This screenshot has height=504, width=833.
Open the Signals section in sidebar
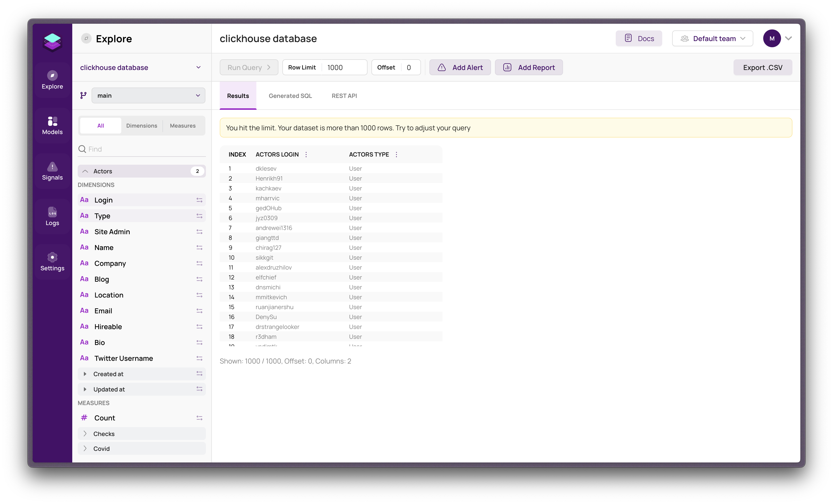click(x=52, y=171)
